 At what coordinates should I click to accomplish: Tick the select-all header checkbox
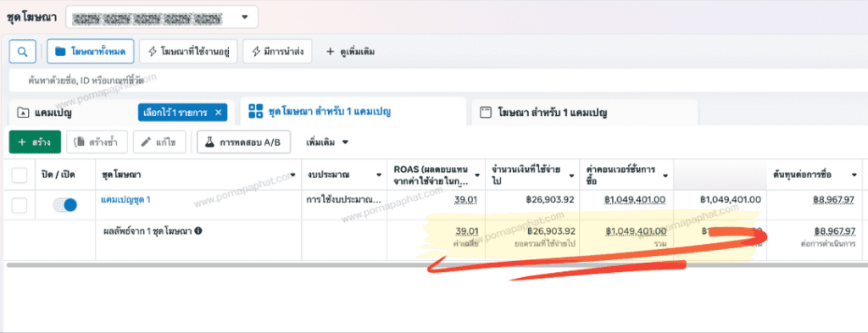click(x=19, y=175)
